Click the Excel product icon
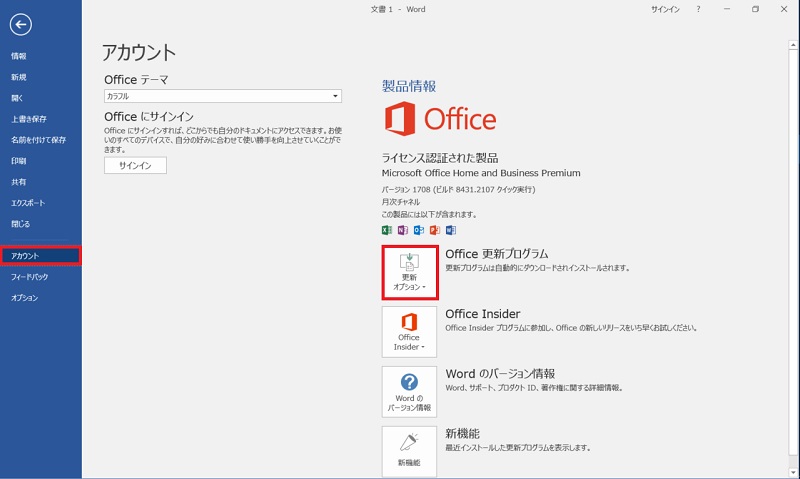The height and width of the screenshot is (479, 800). (x=387, y=230)
